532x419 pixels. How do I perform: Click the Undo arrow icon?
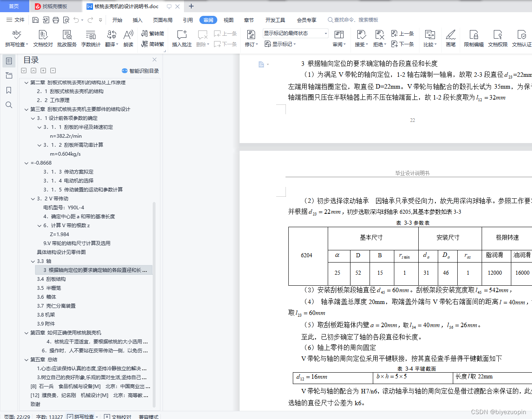pos(76,20)
